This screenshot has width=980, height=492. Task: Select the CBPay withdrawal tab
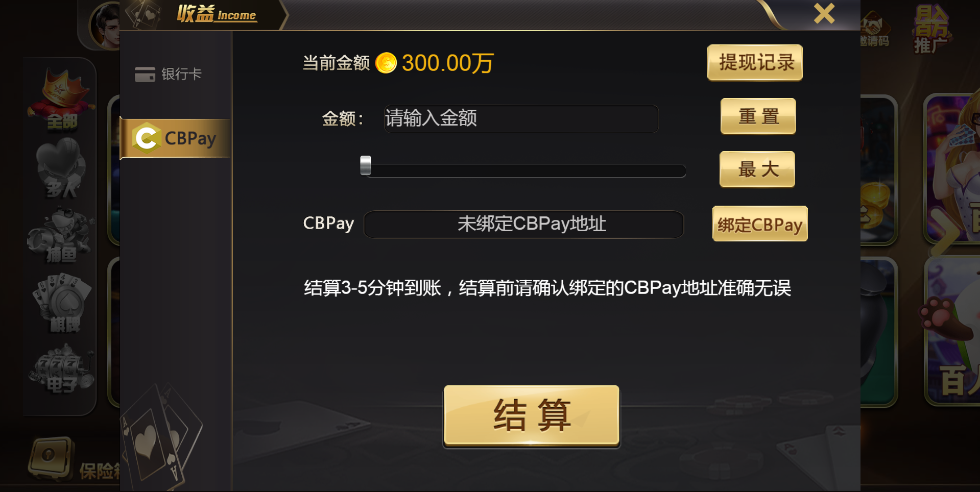point(175,138)
